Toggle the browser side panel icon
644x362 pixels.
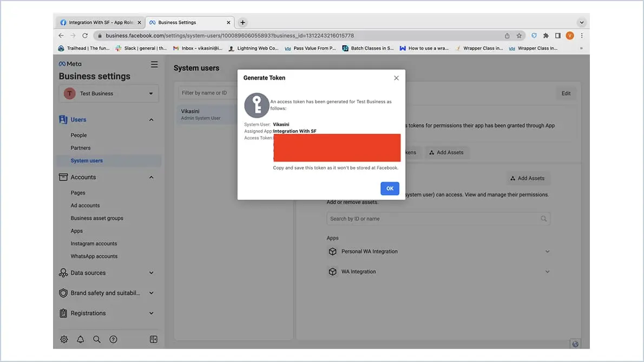click(558, 36)
